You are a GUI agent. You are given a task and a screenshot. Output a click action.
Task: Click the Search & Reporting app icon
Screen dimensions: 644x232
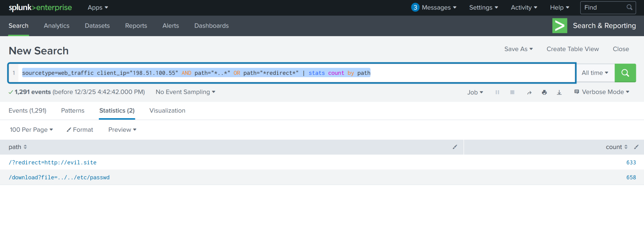click(x=560, y=26)
